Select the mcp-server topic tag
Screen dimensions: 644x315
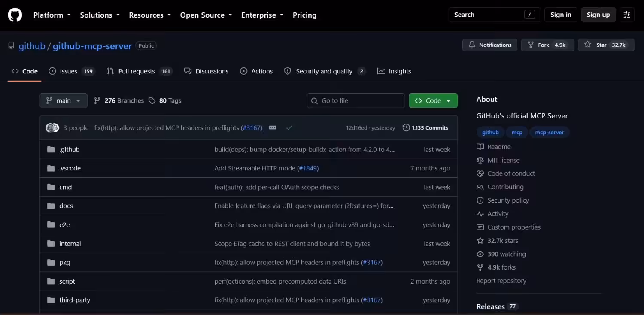[549, 133]
